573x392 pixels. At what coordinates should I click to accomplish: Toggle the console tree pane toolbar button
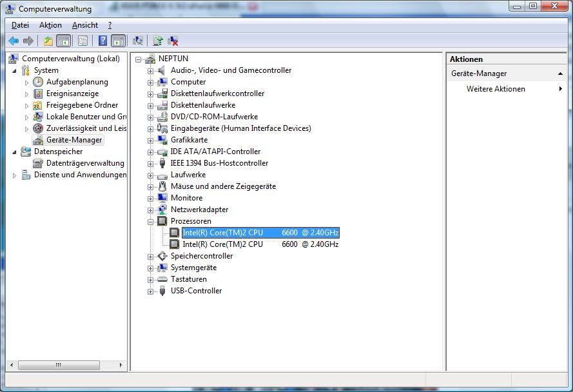click(x=64, y=41)
